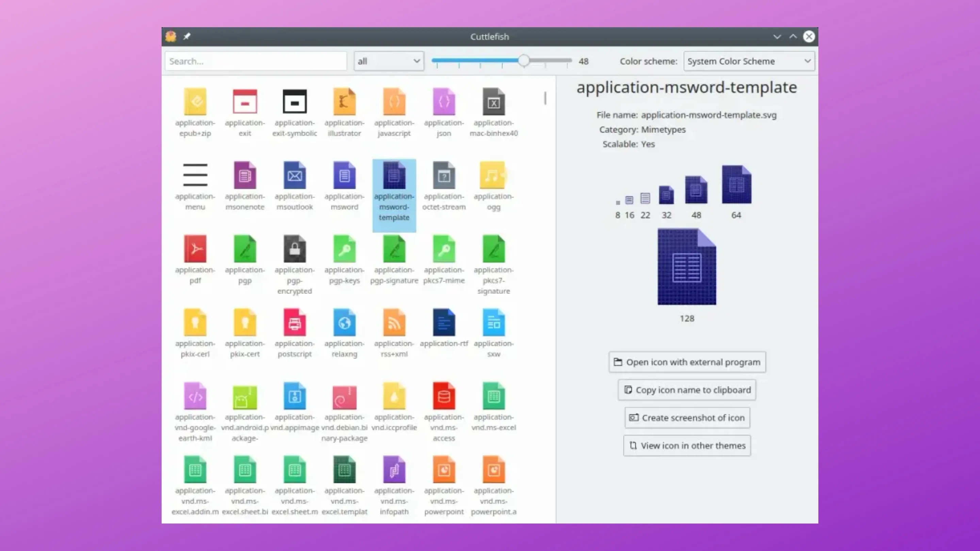Select the application-msonenote icon

tap(245, 175)
